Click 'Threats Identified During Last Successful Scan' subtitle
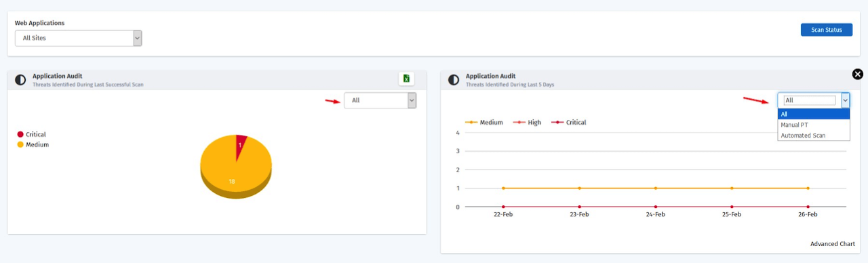This screenshot has width=868, height=263. point(88,85)
